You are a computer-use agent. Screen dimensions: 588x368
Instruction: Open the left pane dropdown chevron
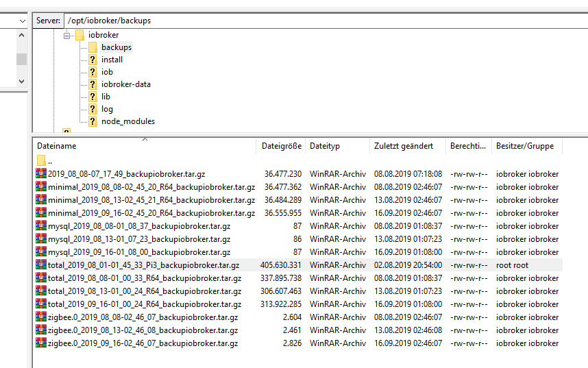coord(23,21)
